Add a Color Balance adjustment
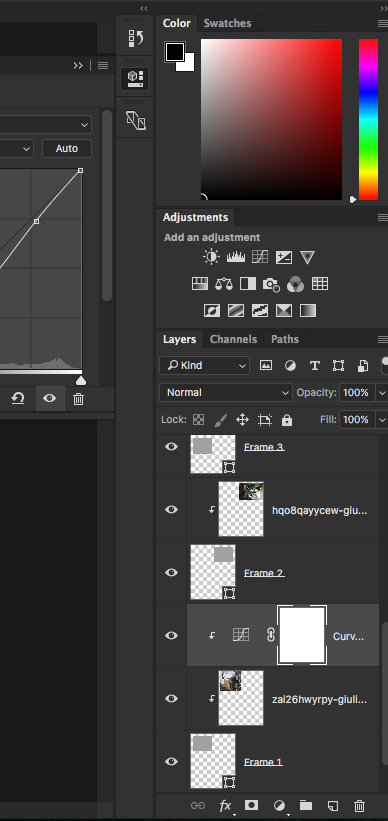388x821 pixels. (x=224, y=284)
